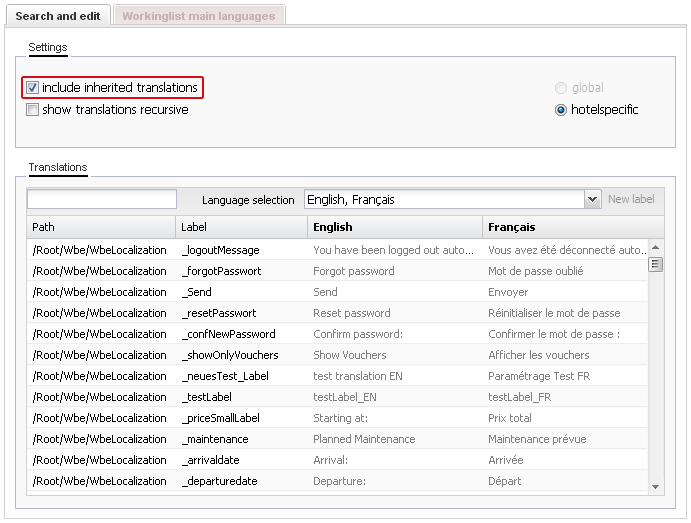The width and height of the screenshot is (691, 523).
Task: Click the vertical scrollbar thumb
Action: (656, 265)
